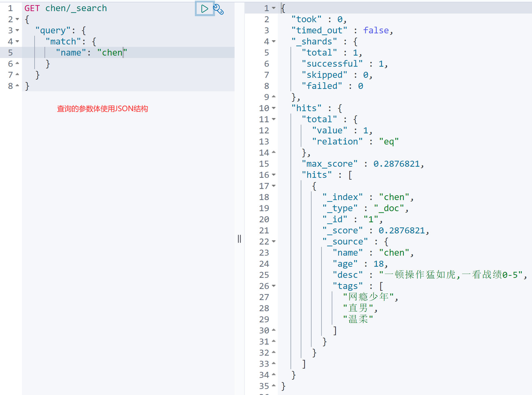
Task: Click the "直男" tag value
Action: (x=358, y=308)
